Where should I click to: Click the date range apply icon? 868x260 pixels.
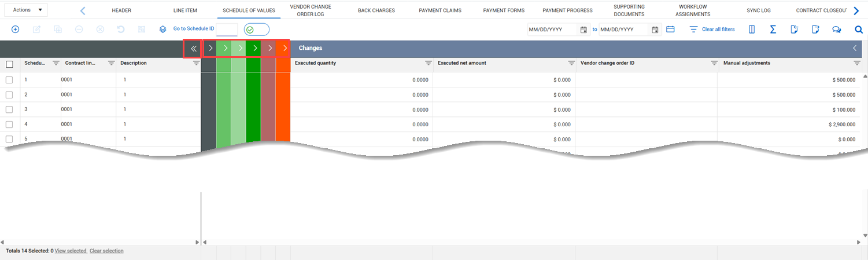tap(671, 29)
